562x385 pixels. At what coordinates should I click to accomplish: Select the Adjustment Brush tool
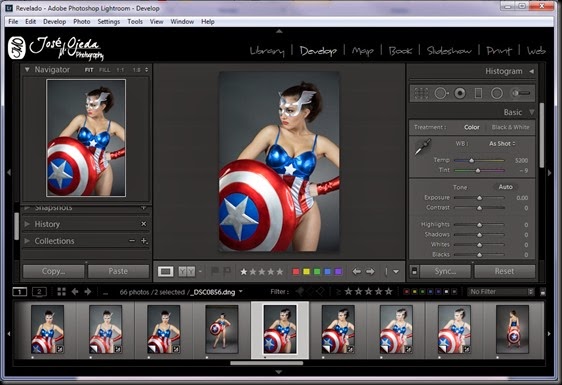coord(521,93)
